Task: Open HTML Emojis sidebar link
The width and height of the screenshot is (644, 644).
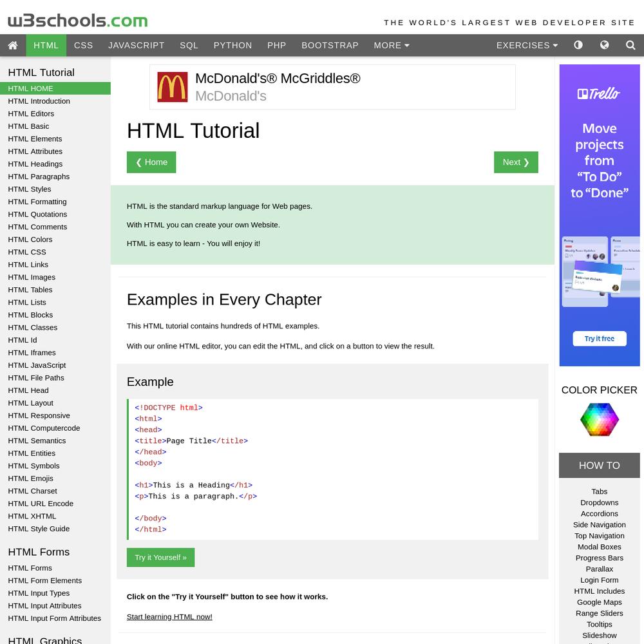Action: pyautogui.click(x=55, y=478)
